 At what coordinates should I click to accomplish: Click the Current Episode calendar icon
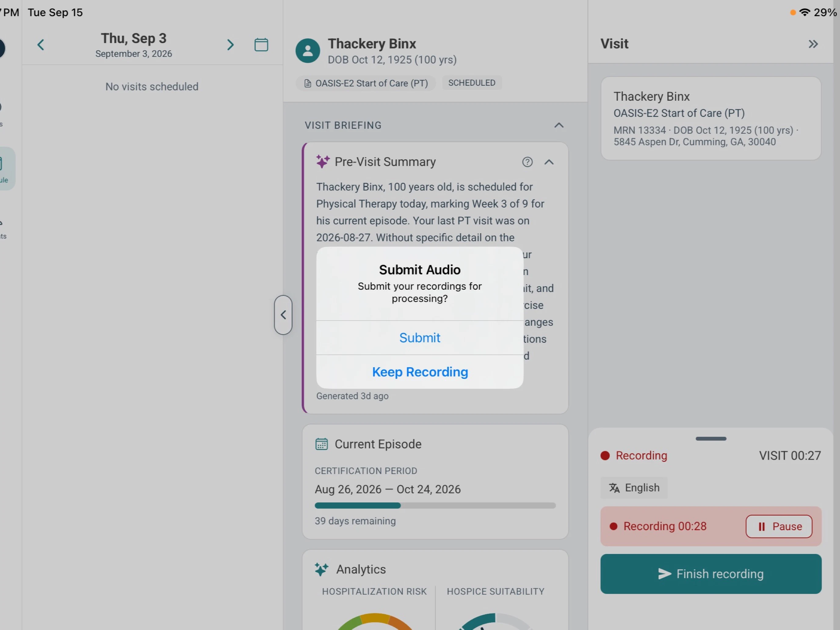click(x=321, y=444)
